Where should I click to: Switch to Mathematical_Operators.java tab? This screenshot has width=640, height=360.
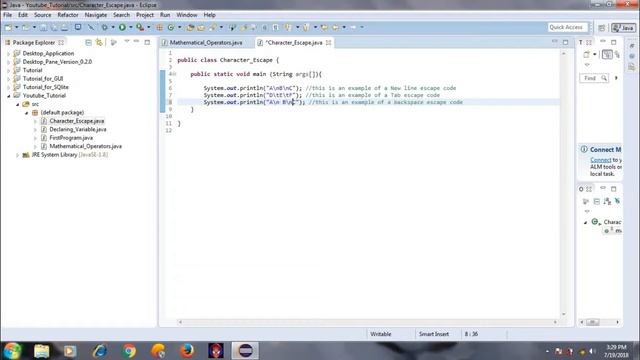pyautogui.click(x=206, y=42)
